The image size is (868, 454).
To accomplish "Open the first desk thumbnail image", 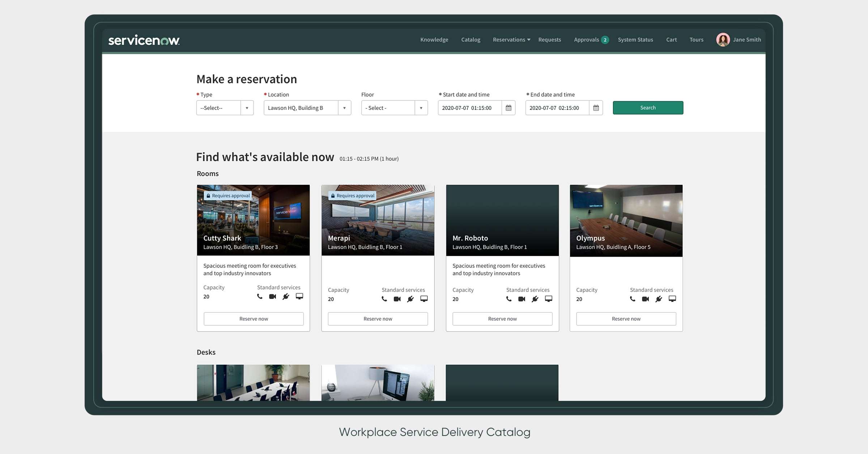I will pos(253,382).
